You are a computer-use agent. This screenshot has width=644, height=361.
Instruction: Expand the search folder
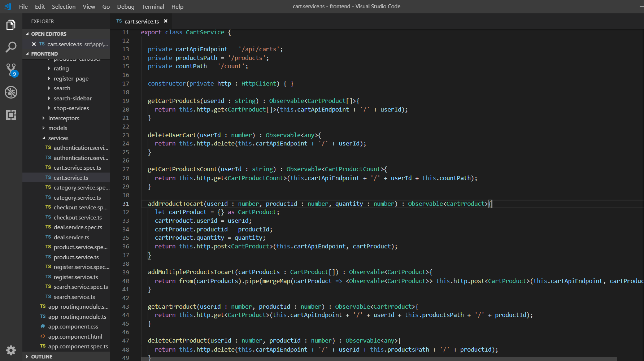pyautogui.click(x=49, y=88)
